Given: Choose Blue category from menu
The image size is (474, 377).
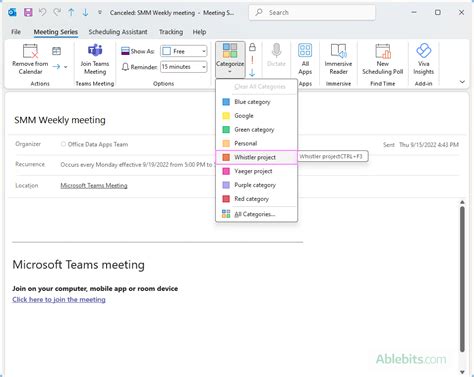Looking at the screenshot, I should tap(256, 102).
